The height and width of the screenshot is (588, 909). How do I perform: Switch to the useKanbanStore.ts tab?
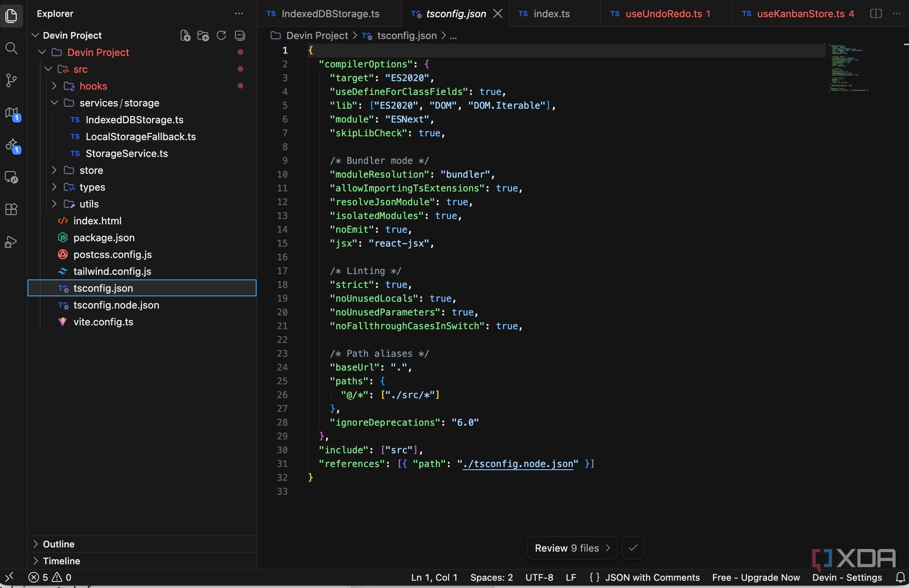tap(799, 14)
